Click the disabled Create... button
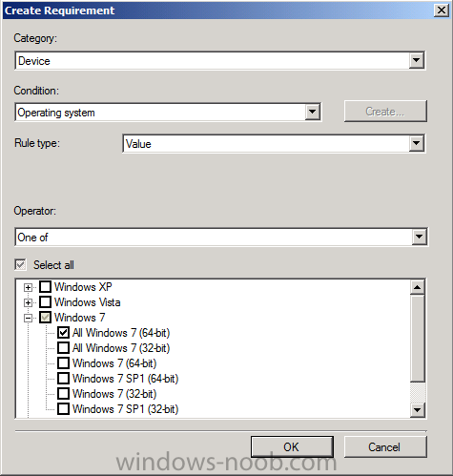 (x=385, y=112)
